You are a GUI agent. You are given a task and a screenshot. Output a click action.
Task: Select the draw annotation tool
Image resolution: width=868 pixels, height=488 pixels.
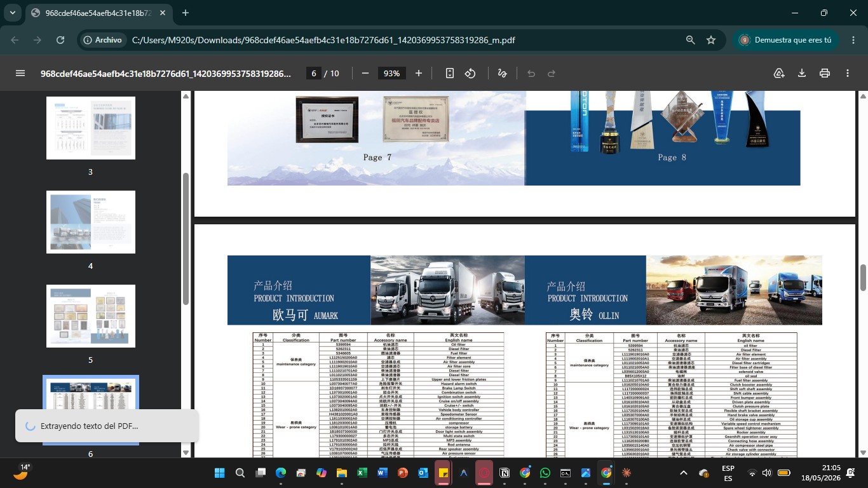coord(502,73)
